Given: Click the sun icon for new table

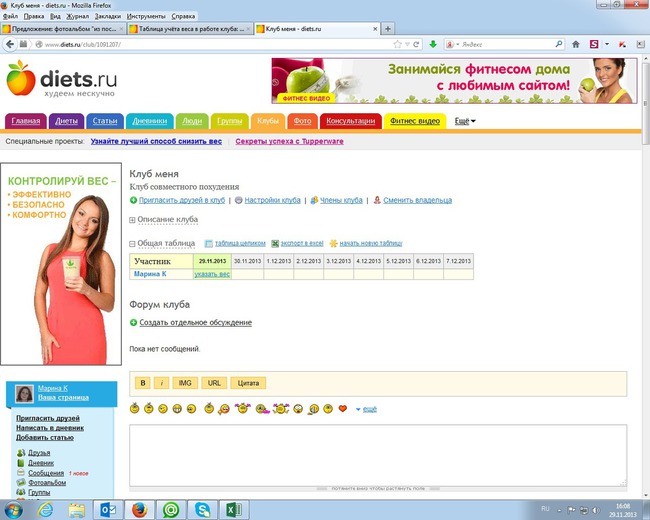Looking at the screenshot, I should coord(333,243).
